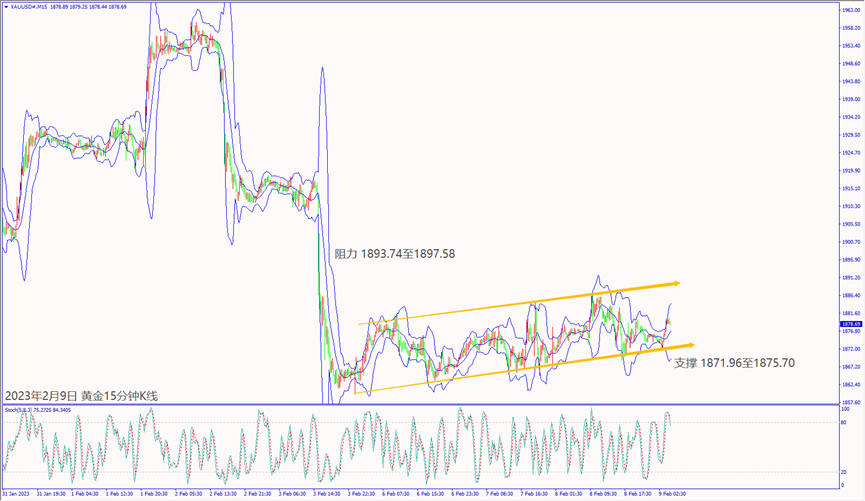Click the 80 level on stochastic scale
The height and width of the screenshot is (501, 865).
tap(846, 424)
